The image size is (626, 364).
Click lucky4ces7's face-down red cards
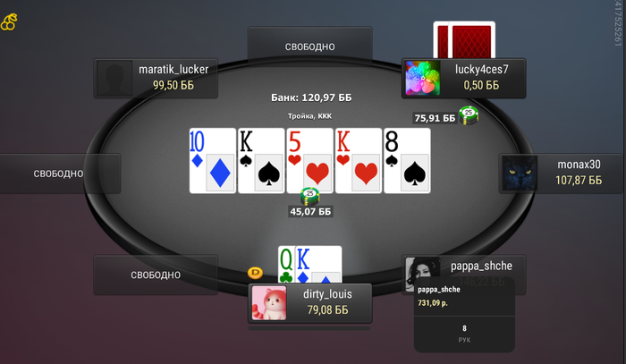coord(464,40)
